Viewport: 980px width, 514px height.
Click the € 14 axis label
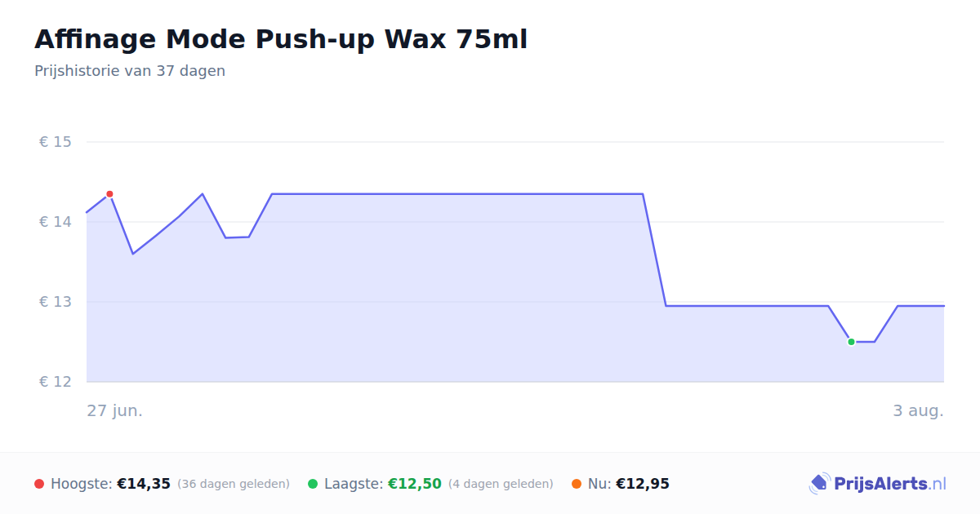coord(56,222)
